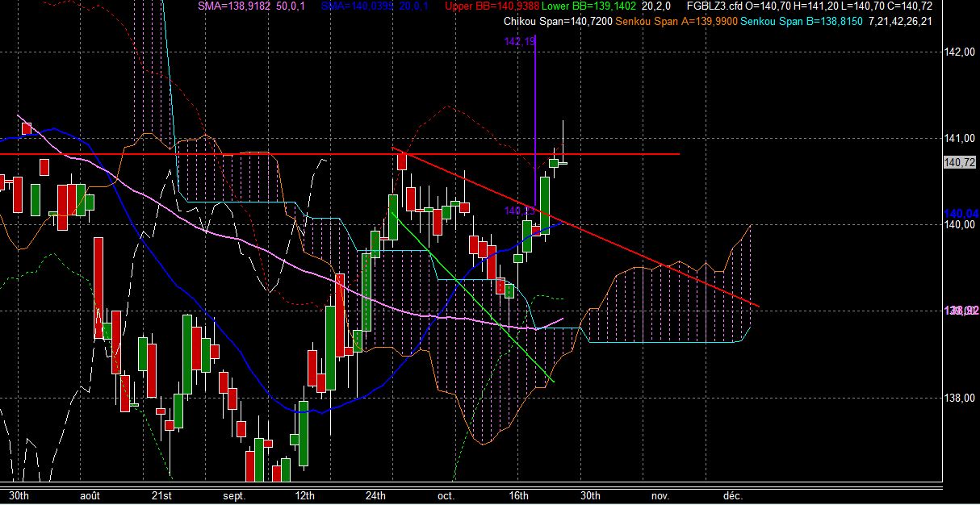Click the 24th date label on time axis
Screen dimensions: 980x505
click(375, 495)
